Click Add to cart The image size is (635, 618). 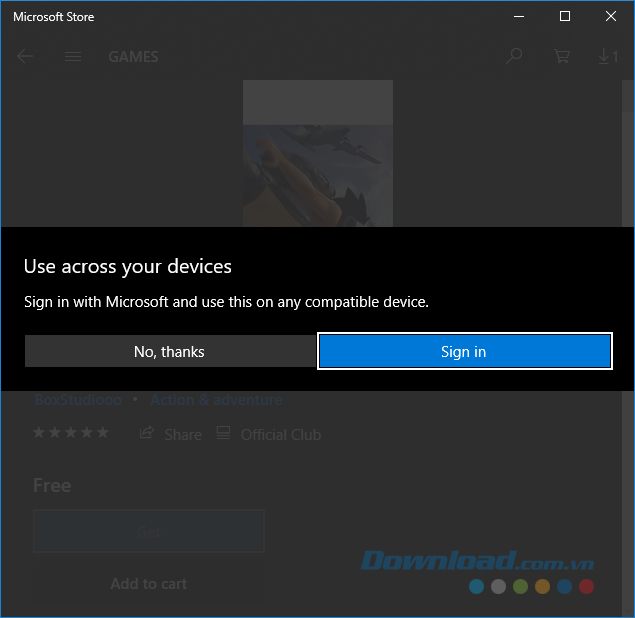pos(149,584)
